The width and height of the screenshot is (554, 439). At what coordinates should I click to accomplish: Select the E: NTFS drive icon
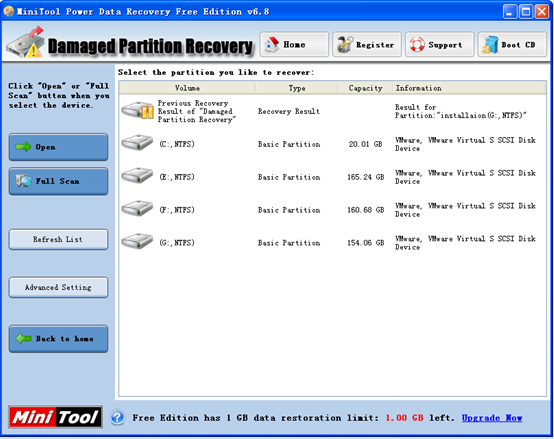[x=137, y=176]
